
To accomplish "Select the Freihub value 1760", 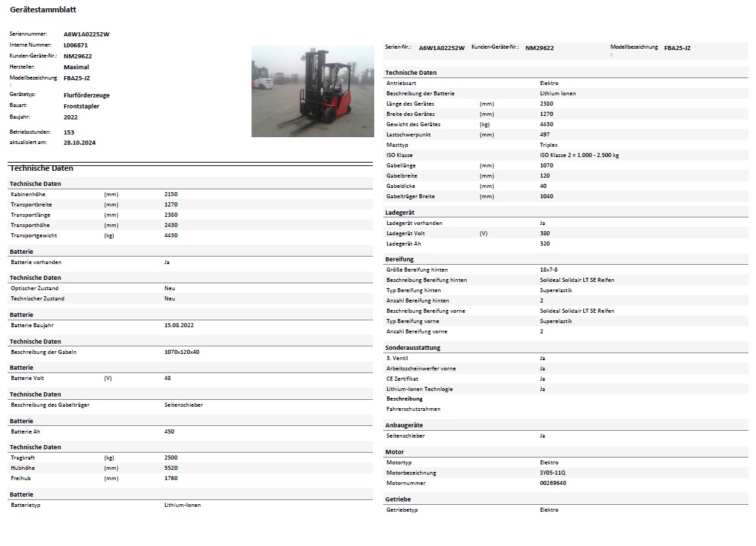I will [x=171, y=478].
